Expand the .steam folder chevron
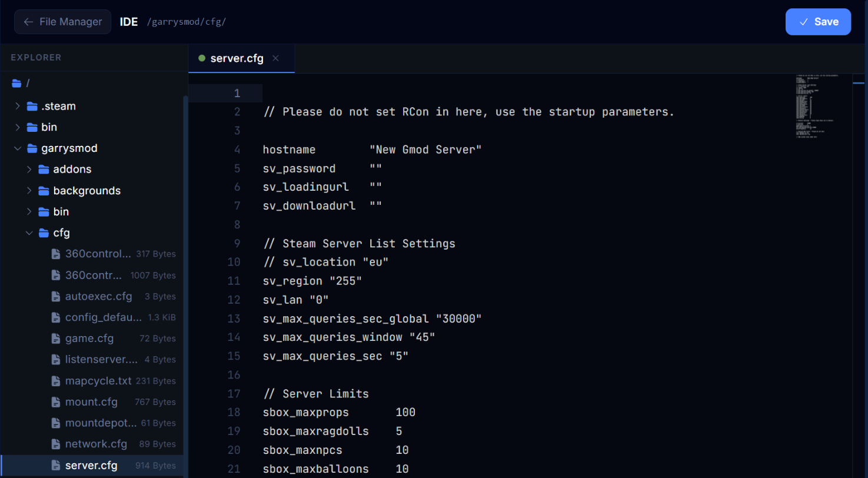 tap(17, 106)
